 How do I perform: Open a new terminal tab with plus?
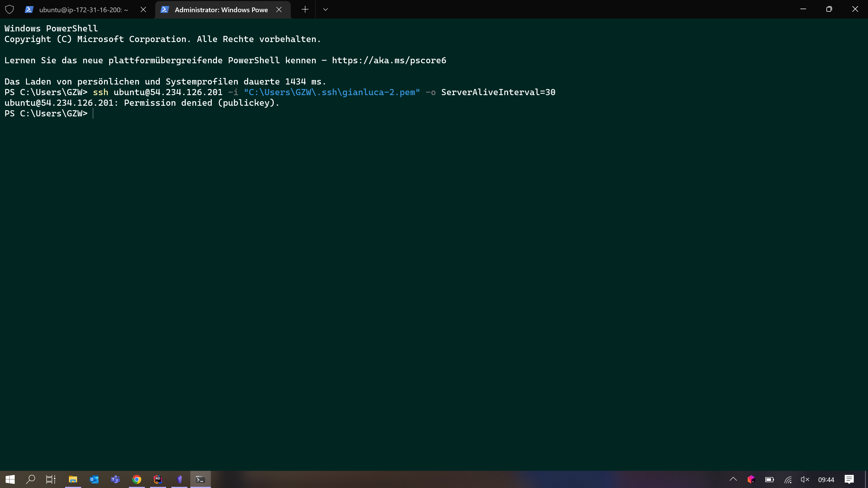coord(305,9)
